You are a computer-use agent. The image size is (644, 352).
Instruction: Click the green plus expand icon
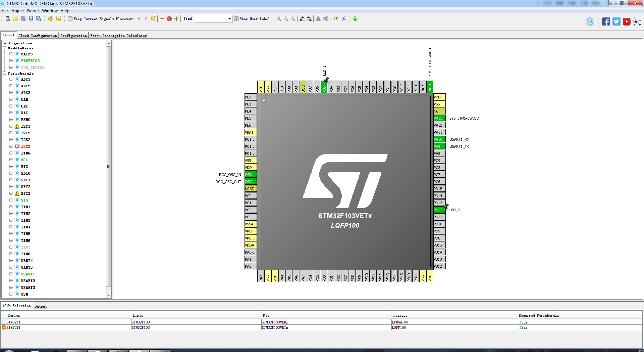point(176,19)
